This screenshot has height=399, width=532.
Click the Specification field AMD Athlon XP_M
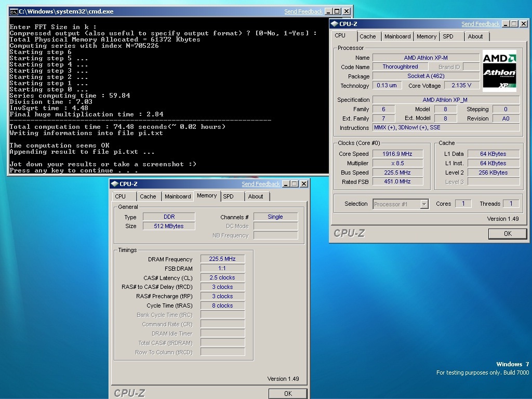[446, 100]
